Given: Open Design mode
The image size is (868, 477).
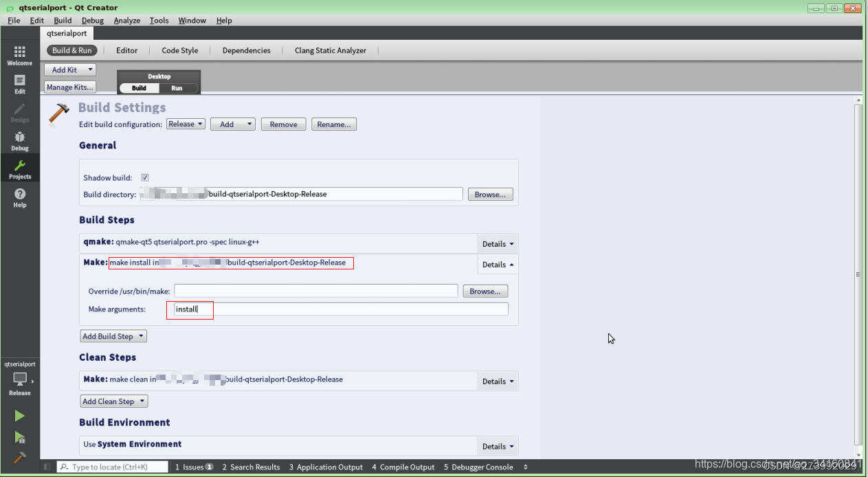Looking at the screenshot, I should tap(20, 113).
